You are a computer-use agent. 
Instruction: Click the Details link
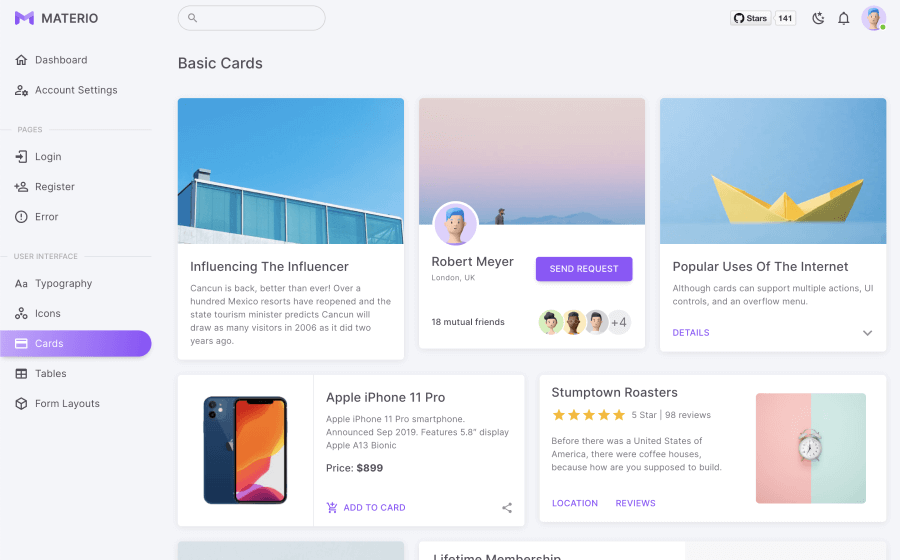tap(691, 333)
